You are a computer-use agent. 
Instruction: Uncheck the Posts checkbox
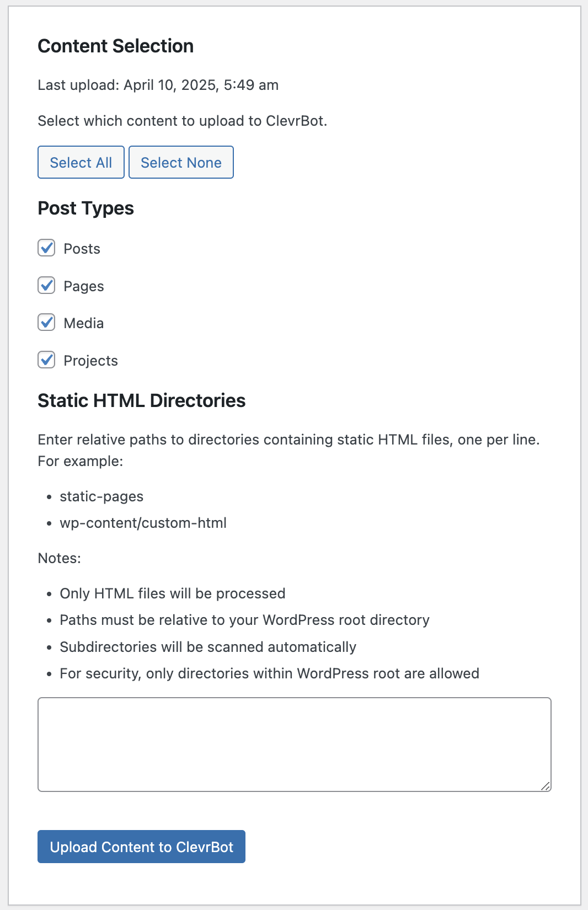tap(46, 248)
